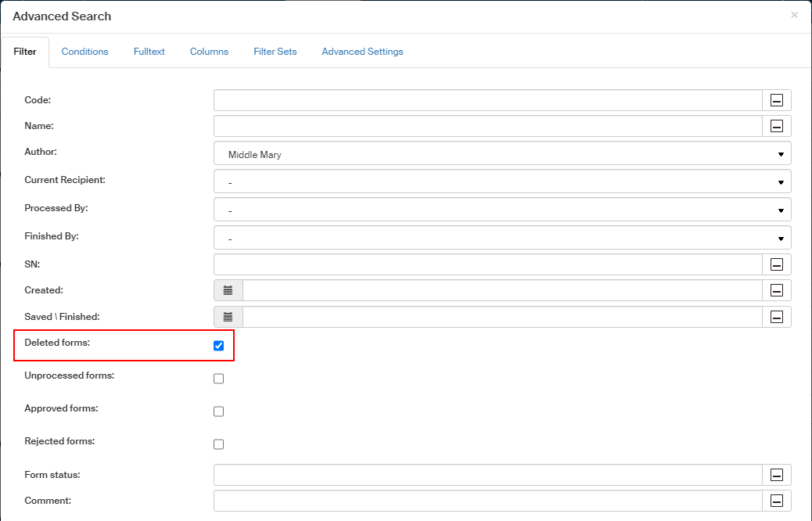Click the minus icon beside Form status
The height and width of the screenshot is (521, 812).
coord(777,475)
